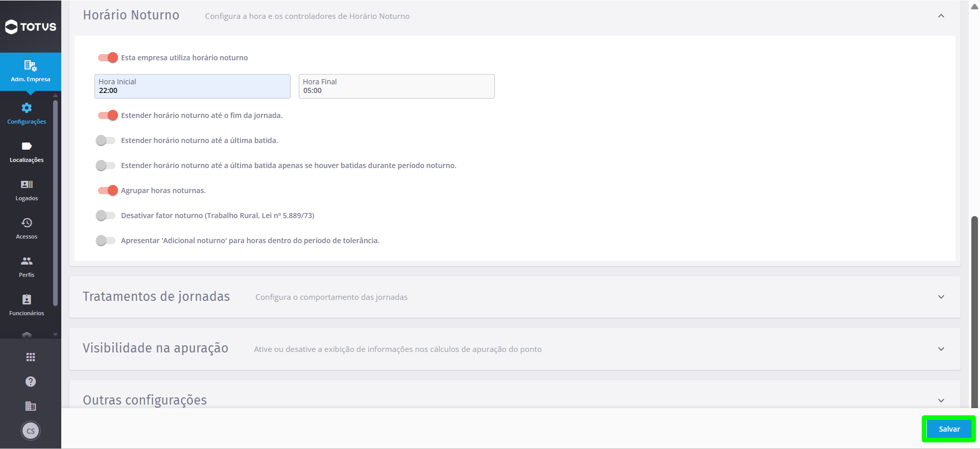
Task: Click the main page vertical scrollbar
Action: [974, 312]
